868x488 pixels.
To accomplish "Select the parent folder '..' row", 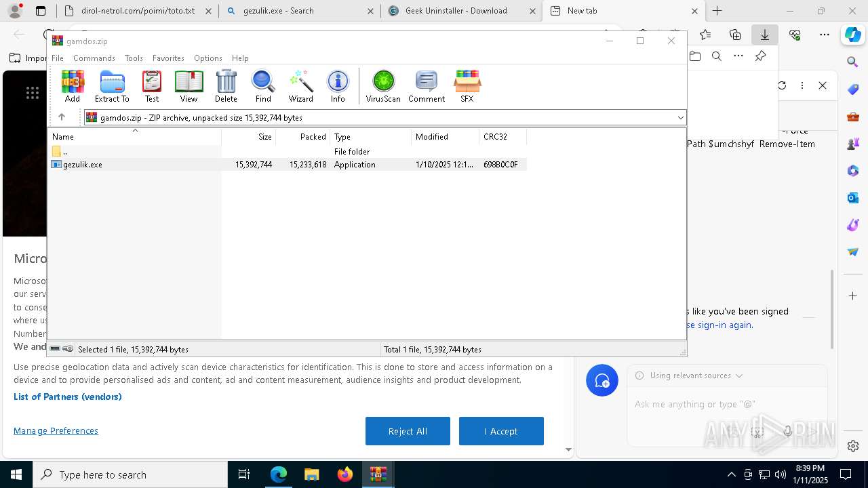I will click(x=288, y=152).
